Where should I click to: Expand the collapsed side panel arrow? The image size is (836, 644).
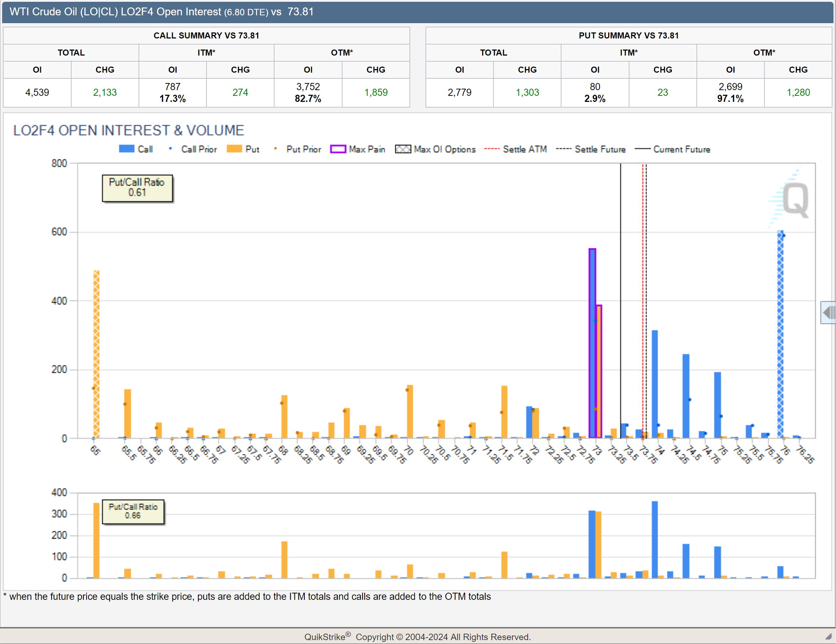(828, 312)
